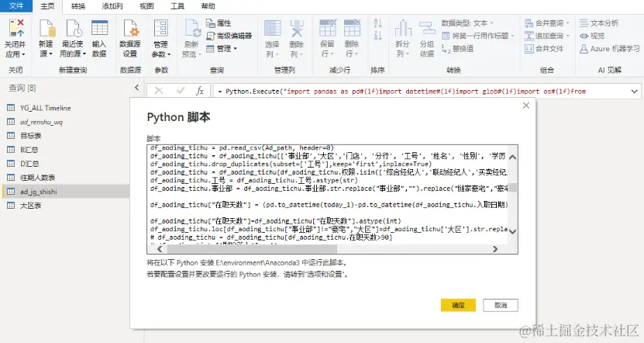This screenshot has width=644, height=343.
Task: Click inside the Python script text area
Action: (328, 195)
